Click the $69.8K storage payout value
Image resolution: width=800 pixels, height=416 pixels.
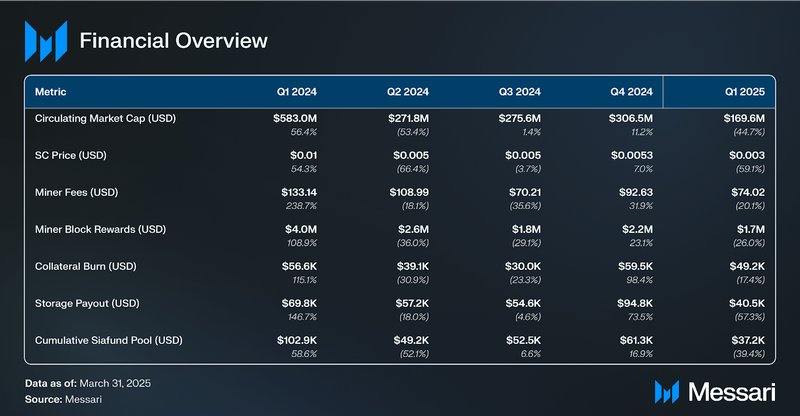pyautogui.click(x=299, y=303)
